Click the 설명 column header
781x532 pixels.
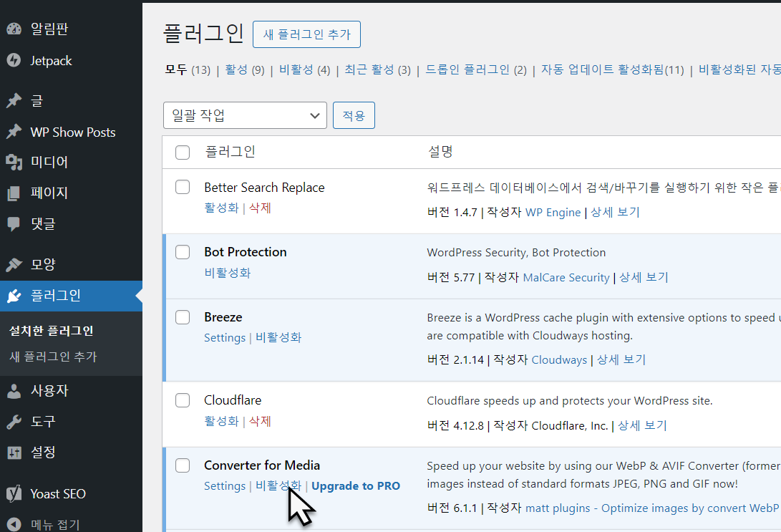tap(440, 151)
